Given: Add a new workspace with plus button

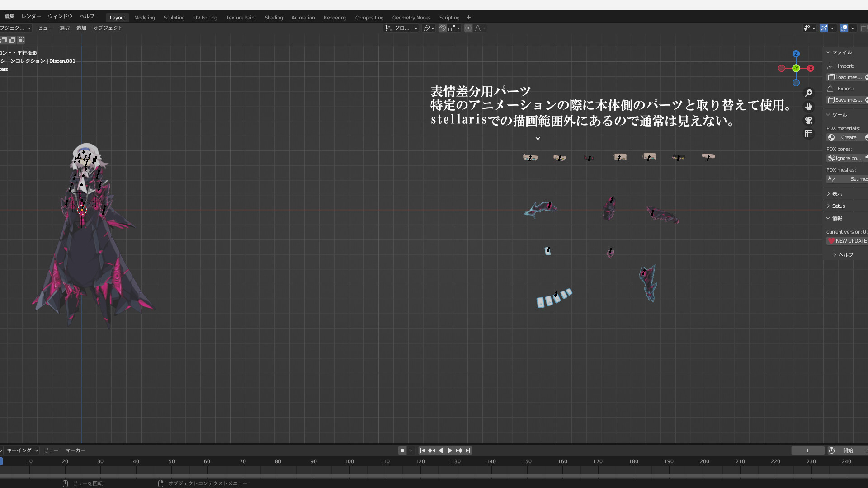Looking at the screenshot, I should click(x=468, y=18).
